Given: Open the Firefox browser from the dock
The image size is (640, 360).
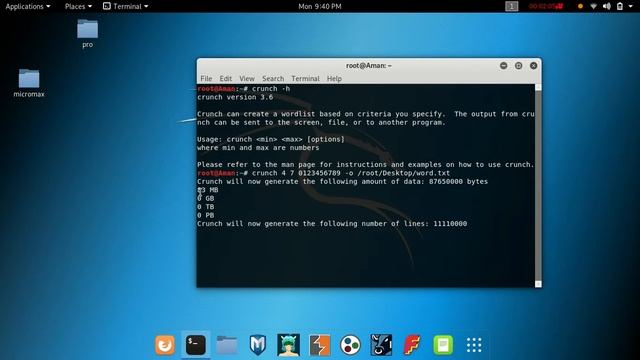Looking at the screenshot, I should [165, 345].
